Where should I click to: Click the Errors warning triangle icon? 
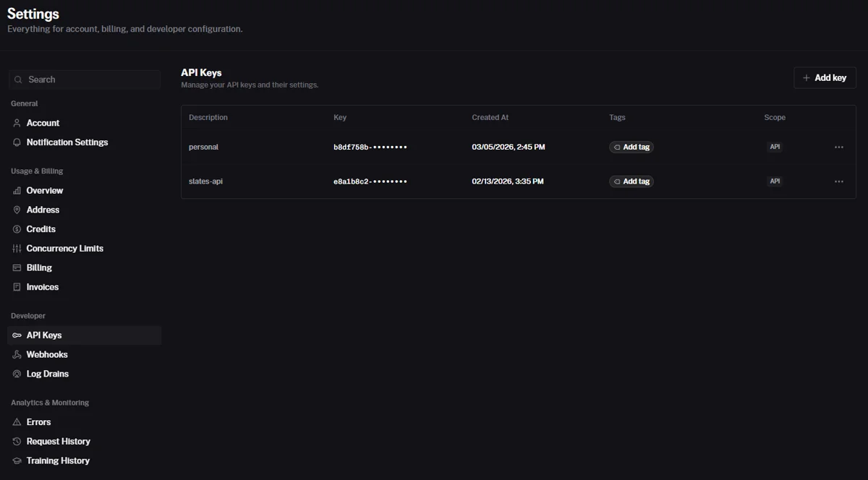pyautogui.click(x=17, y=422)
